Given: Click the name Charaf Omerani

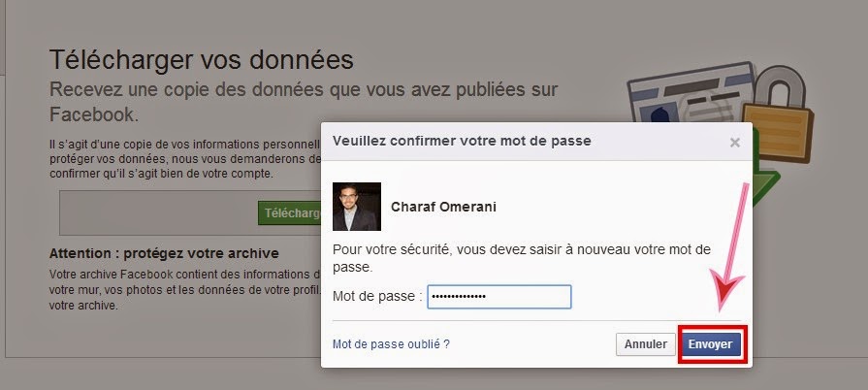Looking at the screenshot, I should [x=435, y=207].
